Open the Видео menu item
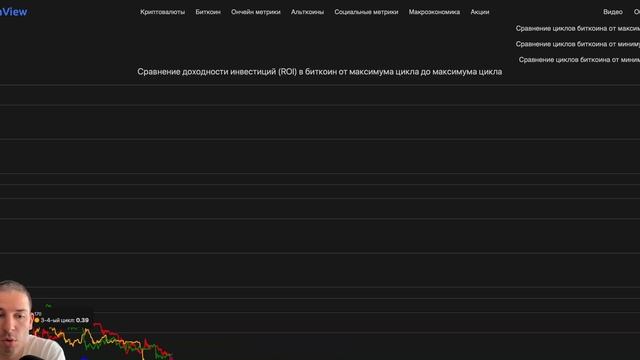 pos(613,12)
